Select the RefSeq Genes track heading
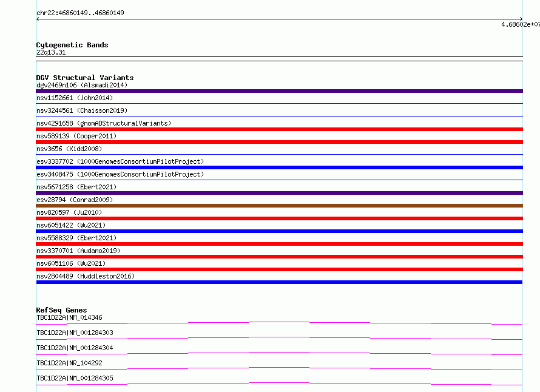Image resolution: width=540 pixels, height=392 pixels. tap(61, 310)
